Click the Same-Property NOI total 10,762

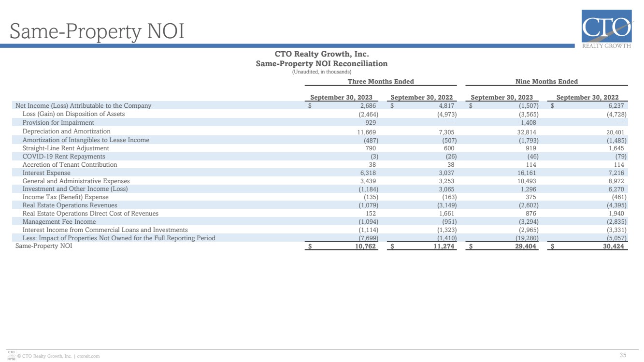pos(365,246)
